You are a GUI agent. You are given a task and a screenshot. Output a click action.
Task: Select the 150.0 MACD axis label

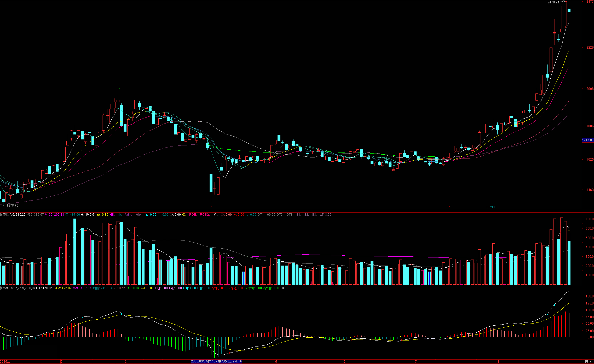590,296
